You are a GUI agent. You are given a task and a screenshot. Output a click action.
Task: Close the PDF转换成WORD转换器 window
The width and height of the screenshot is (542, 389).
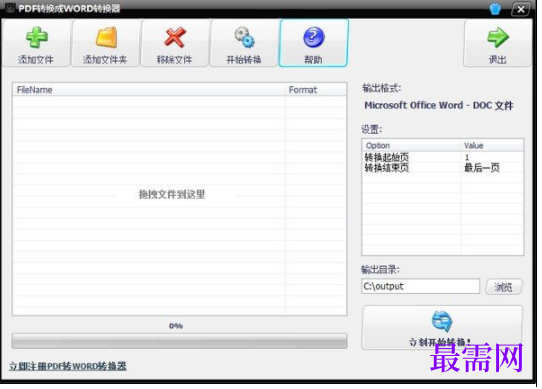521,9
